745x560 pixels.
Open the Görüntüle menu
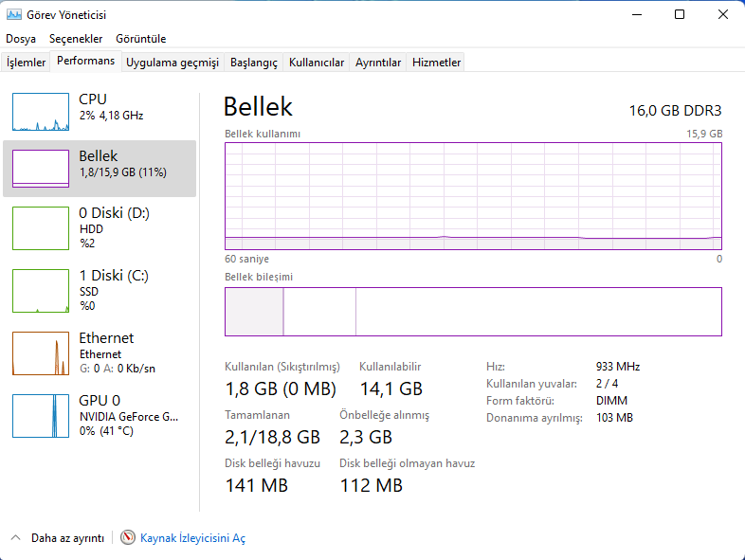tap(140, 39)
